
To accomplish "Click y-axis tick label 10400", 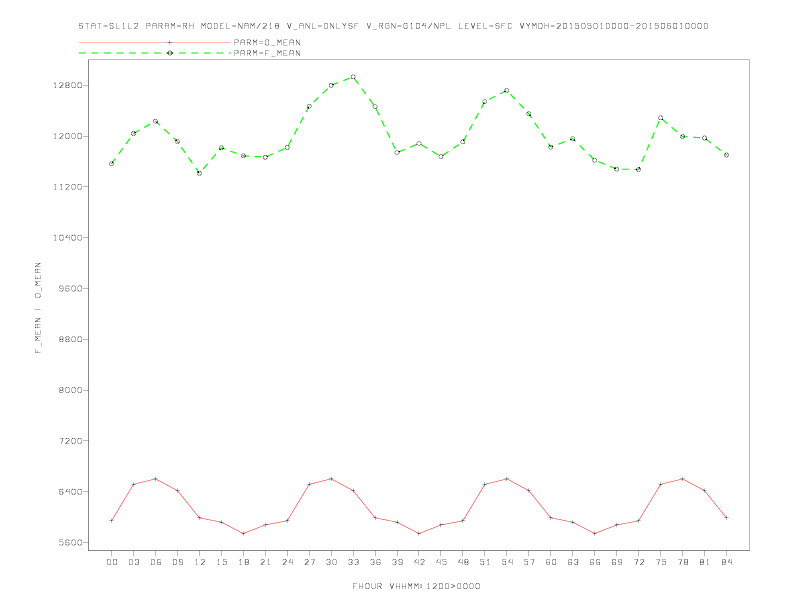I will click(x=68, y=238).
